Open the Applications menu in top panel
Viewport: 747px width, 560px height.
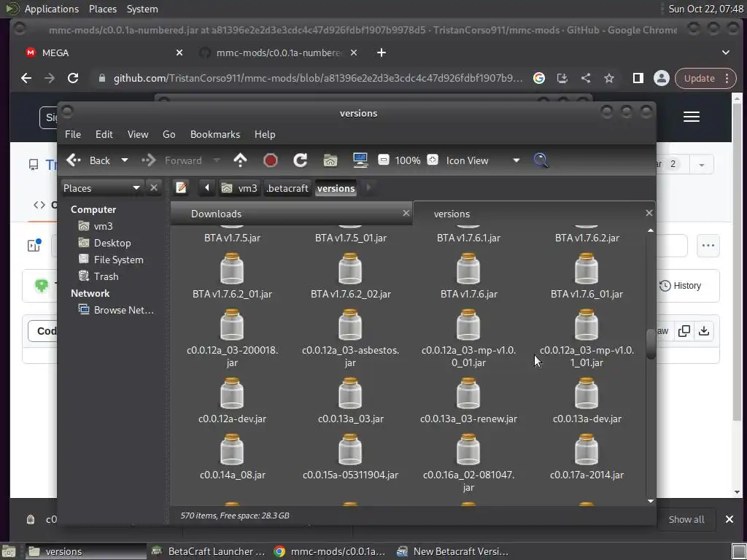[50, 9]
